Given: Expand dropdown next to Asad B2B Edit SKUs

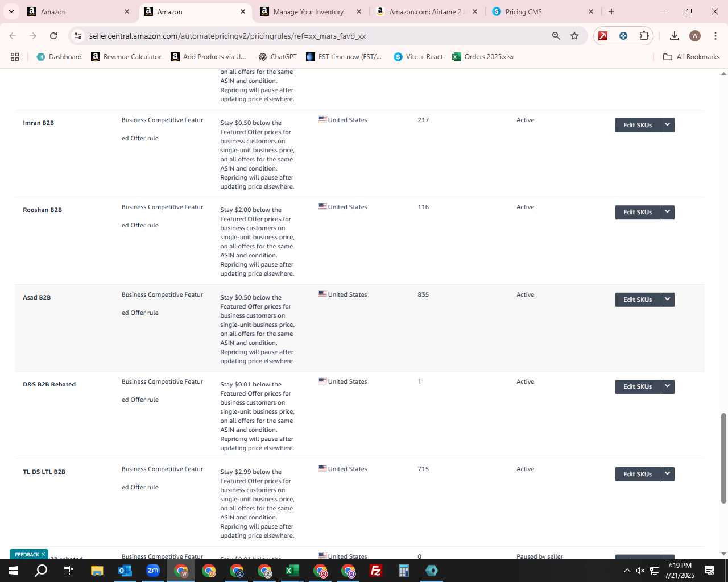Looking at the screenshot, I should (x=667, y=300).
